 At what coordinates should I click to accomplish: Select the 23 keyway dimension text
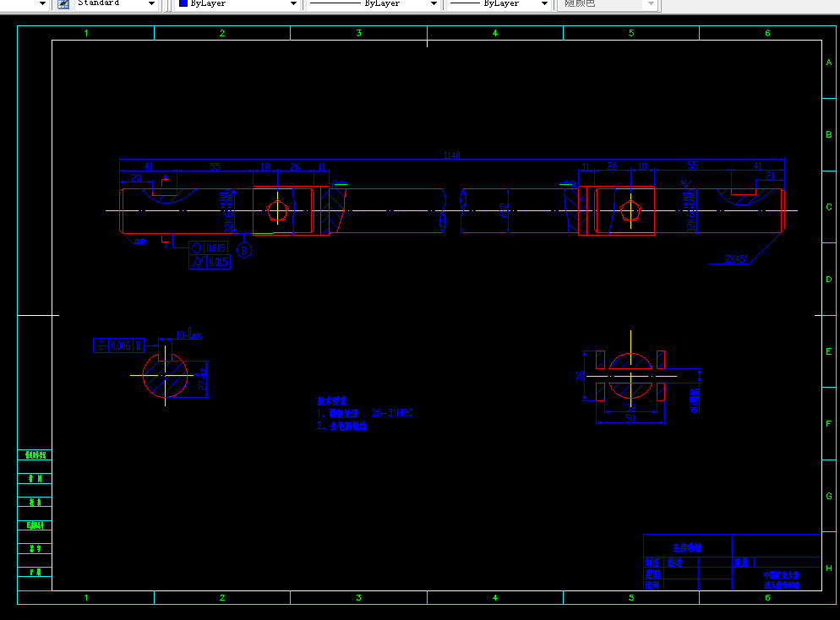coord(137,178)
